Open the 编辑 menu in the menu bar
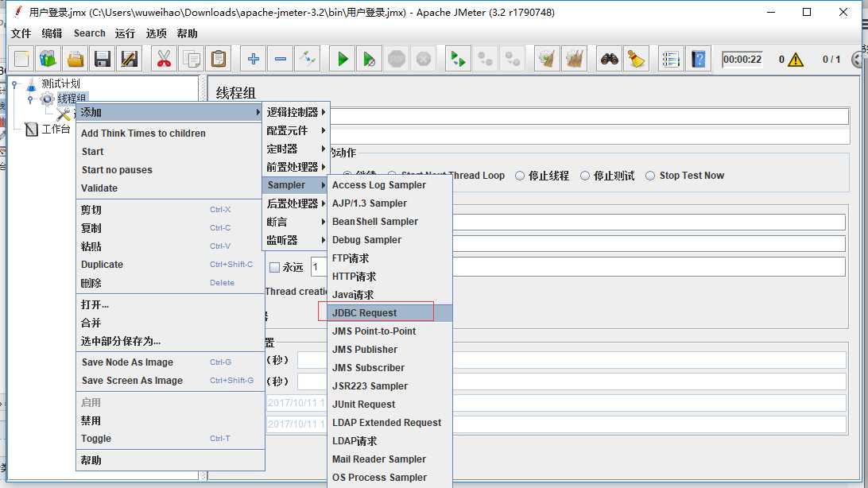The height and width of the screenshot is (488, 868). click(52, 33)
